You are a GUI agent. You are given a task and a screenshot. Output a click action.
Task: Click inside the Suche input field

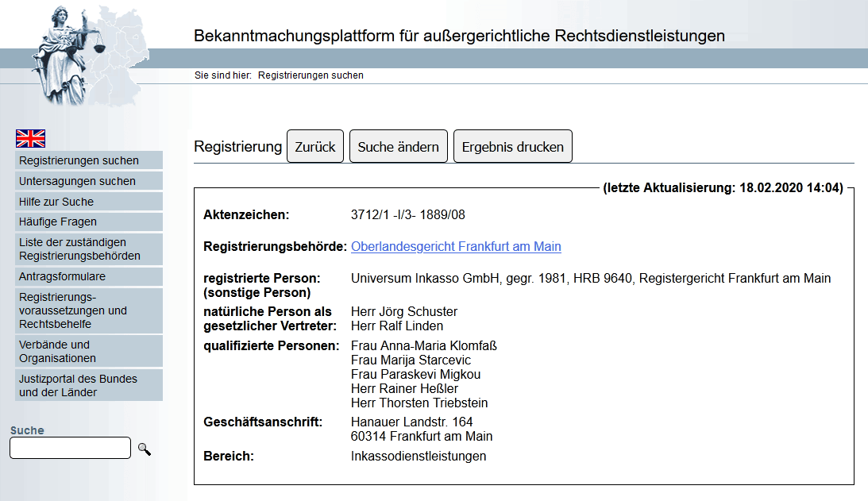coord(70,448)
